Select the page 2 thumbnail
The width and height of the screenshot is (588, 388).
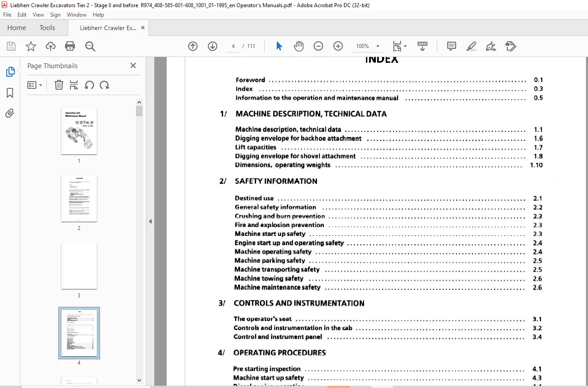79,198
